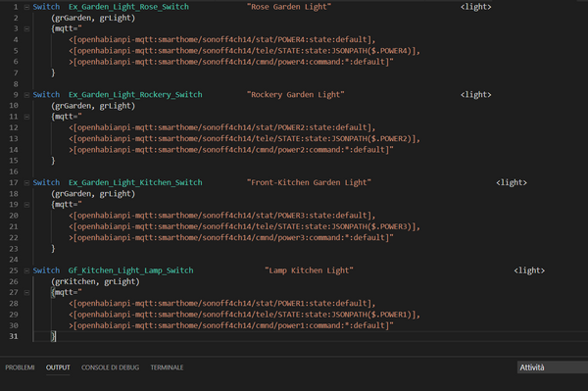Screen dimensions: 588x391
Task: Place cursor on Ex_Garden_Light_Rose_Switch item name
Action: tap(128, 7)
